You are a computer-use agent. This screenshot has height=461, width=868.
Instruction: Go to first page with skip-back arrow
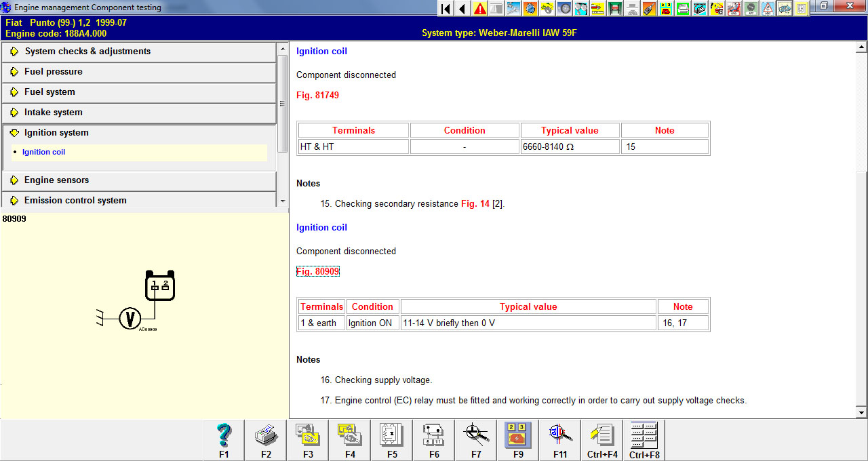pyautogui.click(x=446, y=8)
